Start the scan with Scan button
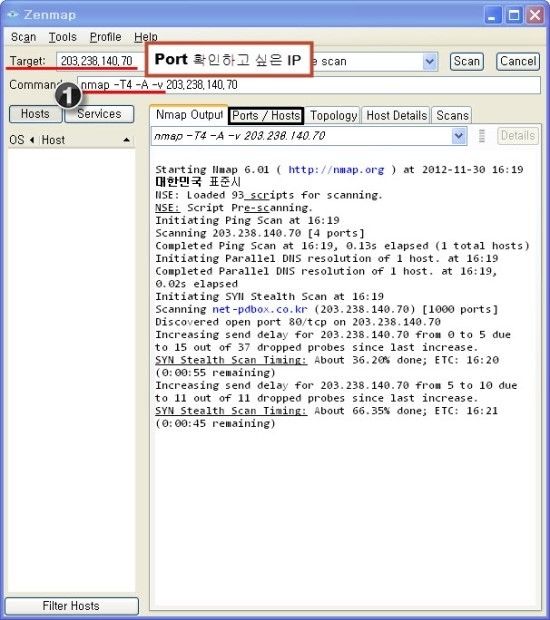This screenshot has height=620, width=550. [467, 61]
